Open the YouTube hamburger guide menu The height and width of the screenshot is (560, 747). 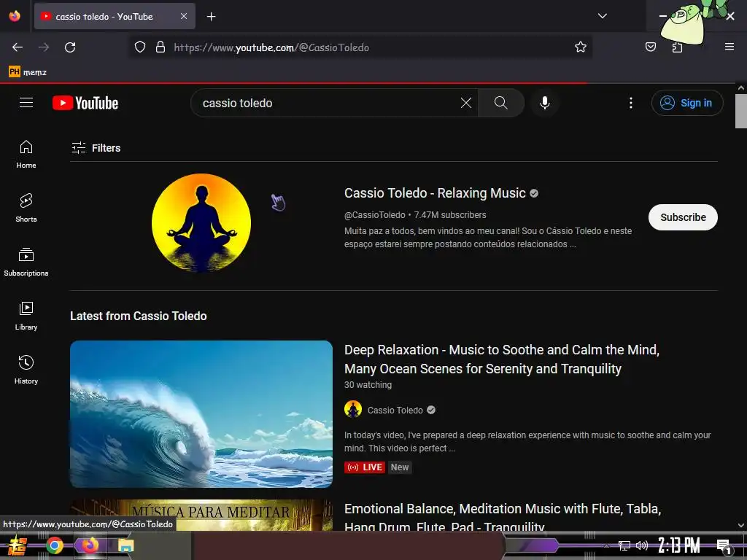pos(26,103)
